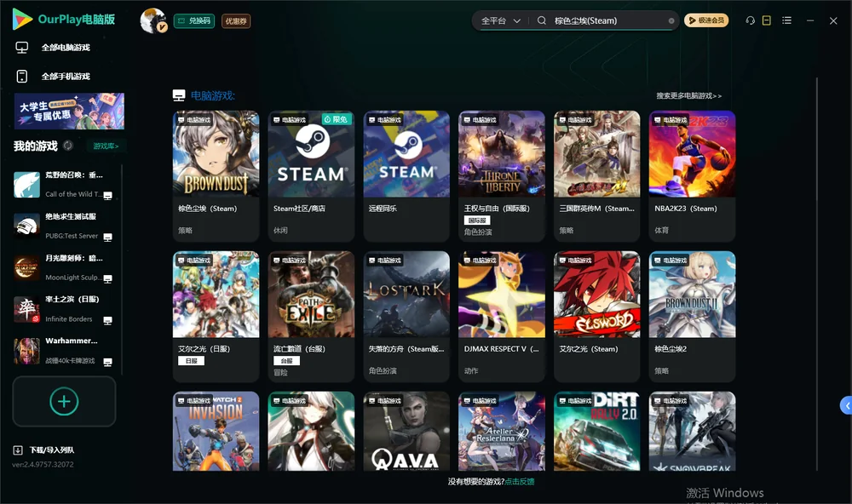Click version text ver:2.4.9757.32072
This screenshot has width=852, height=504.
pyautogui.click(x=43, y=465)
